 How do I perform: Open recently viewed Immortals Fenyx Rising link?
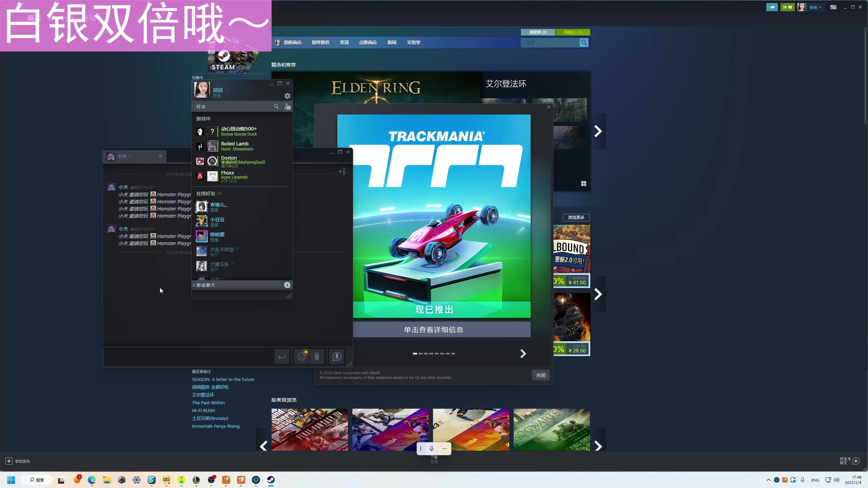tap(216, 426)
